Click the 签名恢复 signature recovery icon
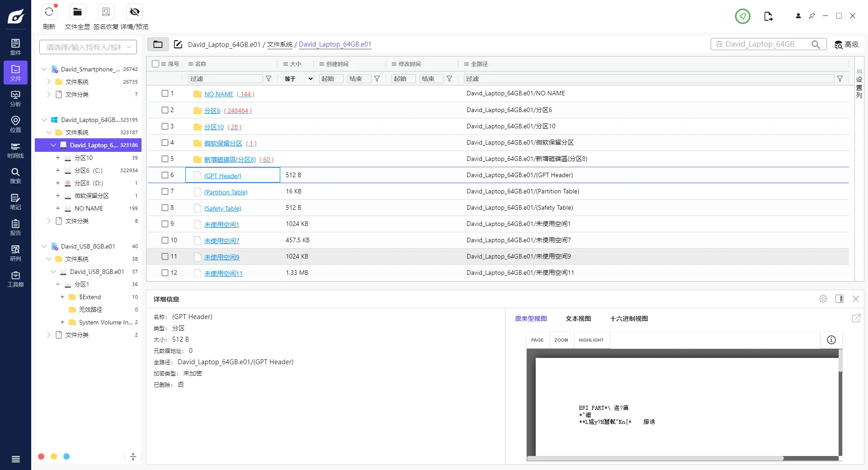Viewport: 868px width, 470px height. click(106, 12)
